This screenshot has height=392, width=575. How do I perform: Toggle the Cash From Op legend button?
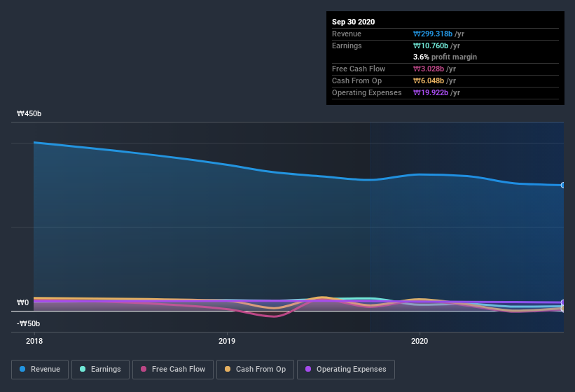pyautogui.click(x=255, y=370)
